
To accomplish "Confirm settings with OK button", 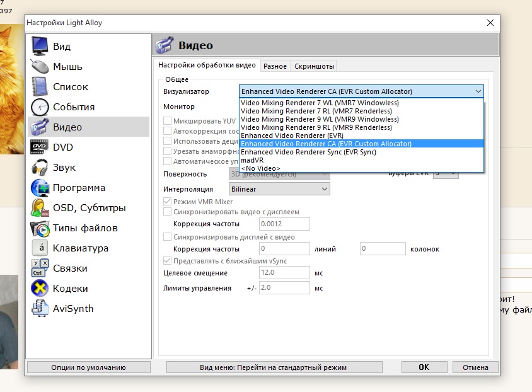I will (x=424, y=367).
